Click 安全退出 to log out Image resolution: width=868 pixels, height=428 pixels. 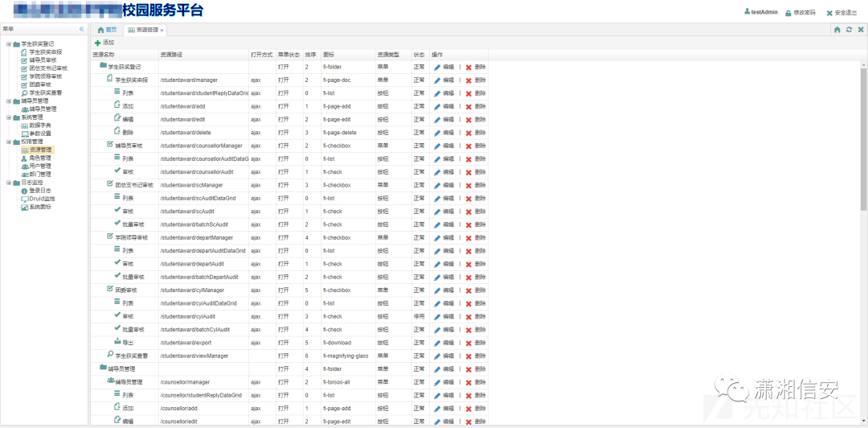pyautogui.click(x=841, y=12)
